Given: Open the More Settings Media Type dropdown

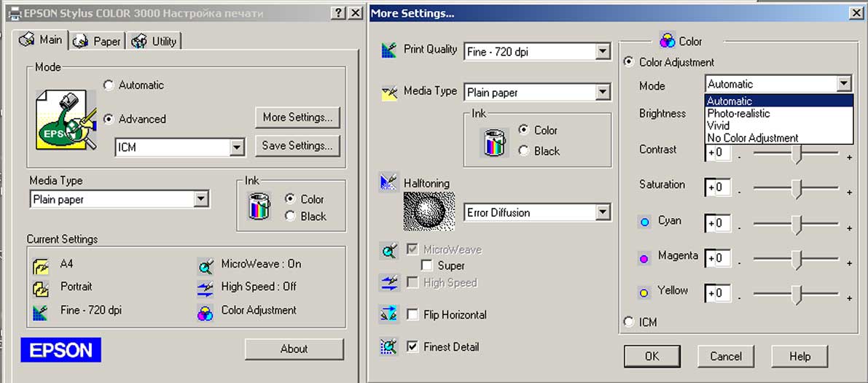Looking at the screenshot, I should 602,92.
